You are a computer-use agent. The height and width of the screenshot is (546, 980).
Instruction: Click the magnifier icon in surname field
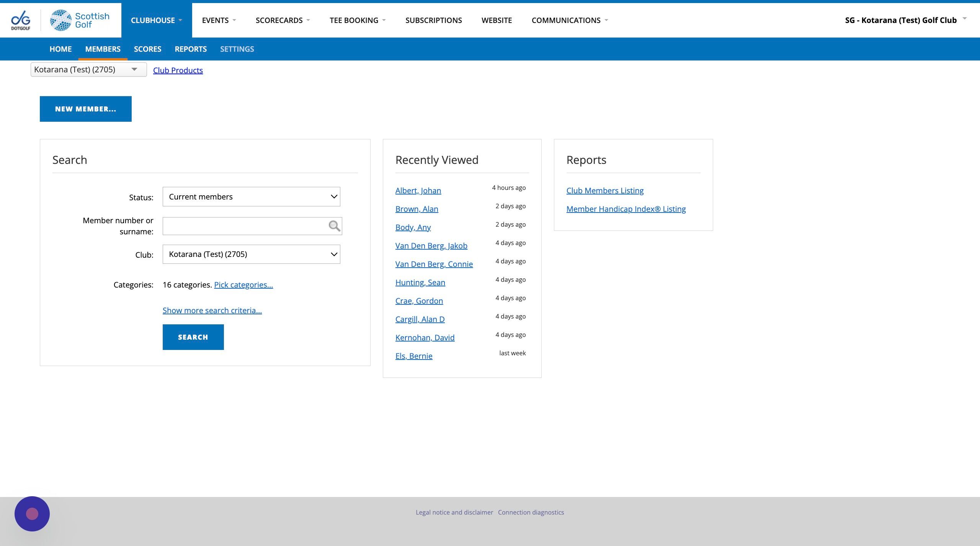click(334, 226)
